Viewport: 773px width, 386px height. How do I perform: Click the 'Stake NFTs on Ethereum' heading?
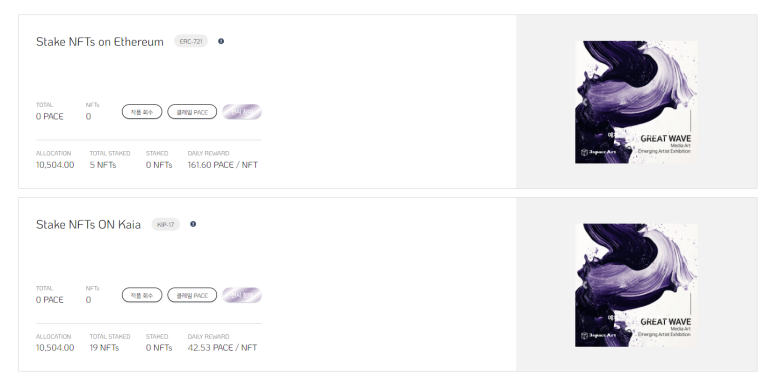tap(100, 42)
